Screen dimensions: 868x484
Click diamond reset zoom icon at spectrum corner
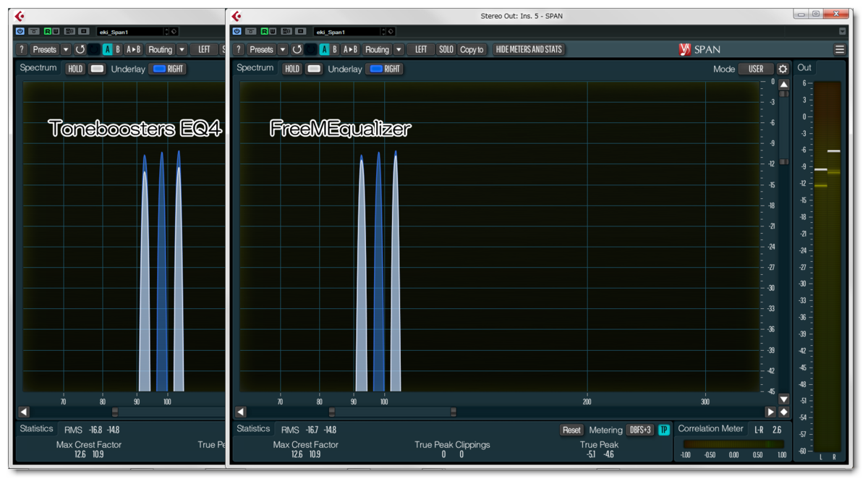coord(783,412)
